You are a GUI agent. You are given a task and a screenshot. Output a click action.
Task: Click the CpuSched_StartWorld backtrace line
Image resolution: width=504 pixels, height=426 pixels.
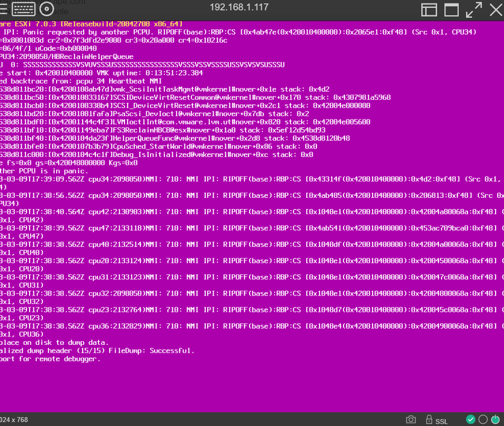pyautogui.click(x=158, y=147)
